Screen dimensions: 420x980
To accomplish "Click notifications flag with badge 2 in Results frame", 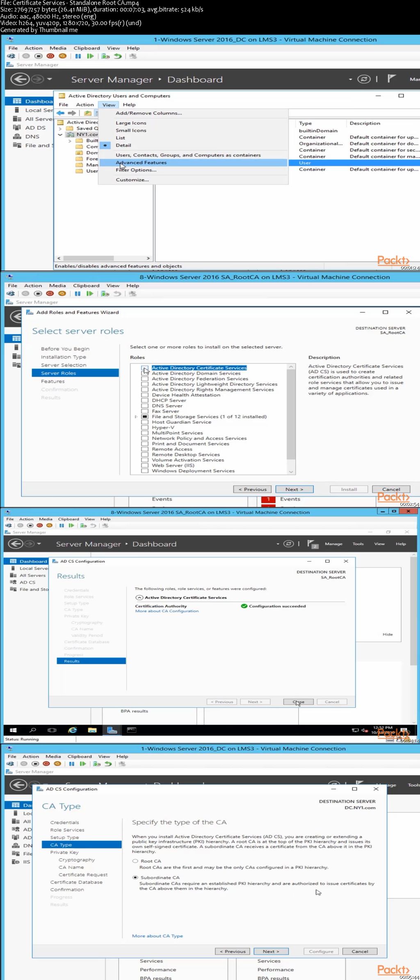I will [312, 544].
